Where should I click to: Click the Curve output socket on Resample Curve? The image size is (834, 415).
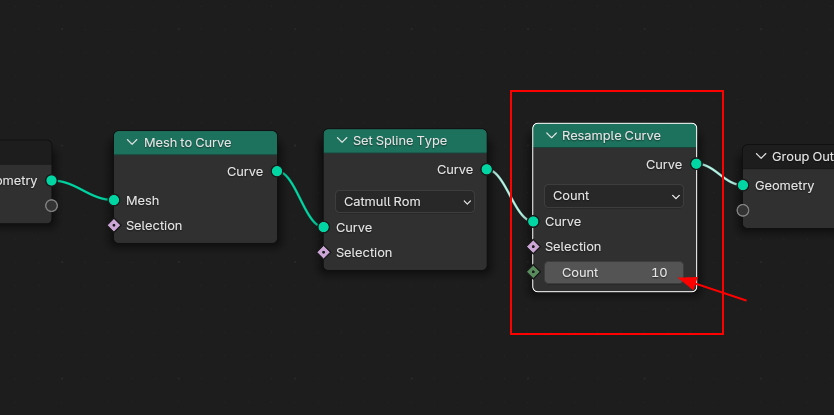tap(696, 164)
